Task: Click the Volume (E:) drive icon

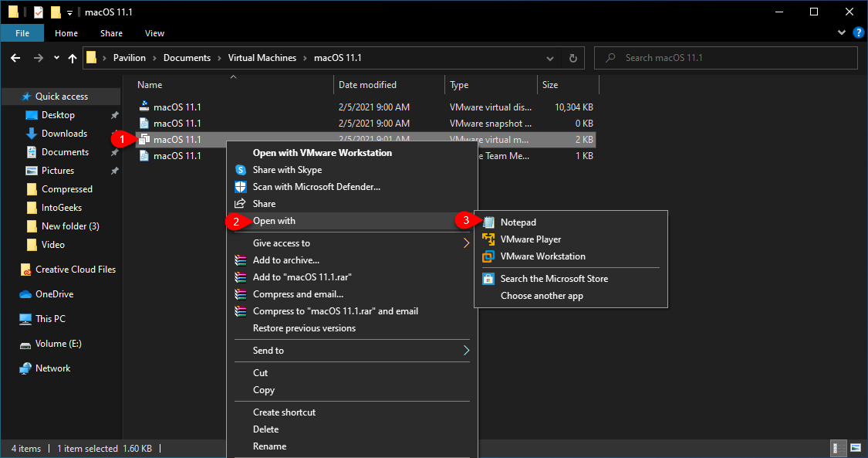Action: click(x=25, y=344)
